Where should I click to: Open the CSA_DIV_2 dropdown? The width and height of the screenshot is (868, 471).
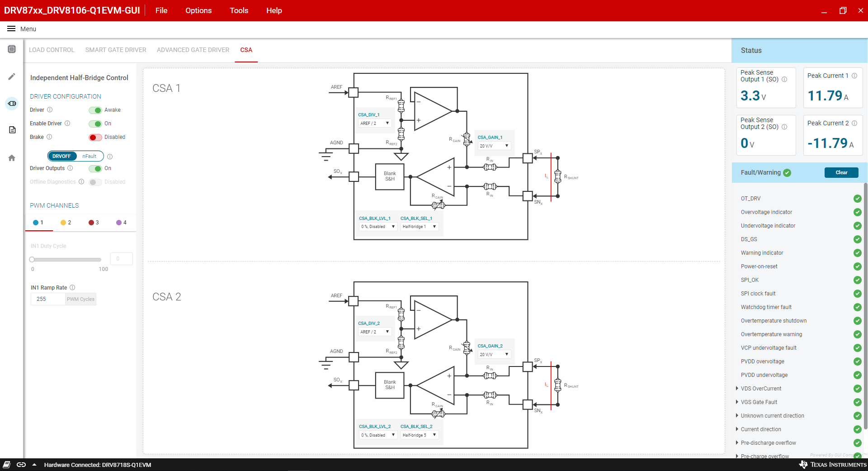(375, 332)
